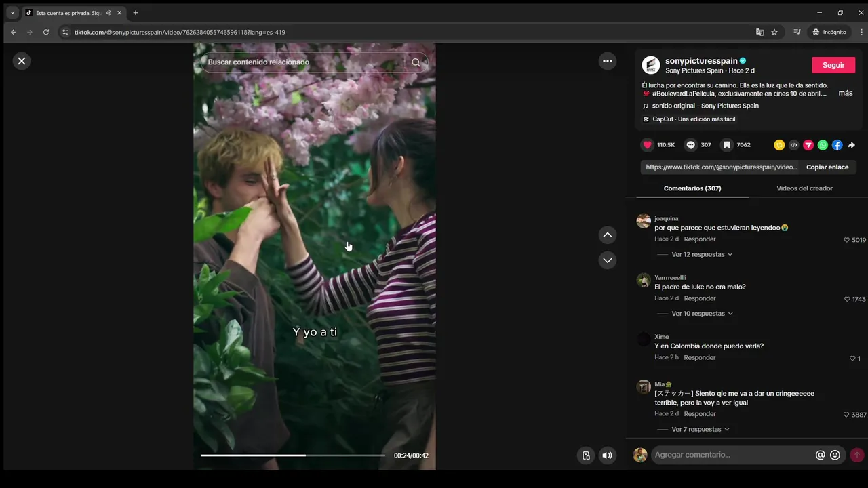Expand 'Ver 7 respuestas' under Mia's comment
868x488 pixels.
[701, 430]
